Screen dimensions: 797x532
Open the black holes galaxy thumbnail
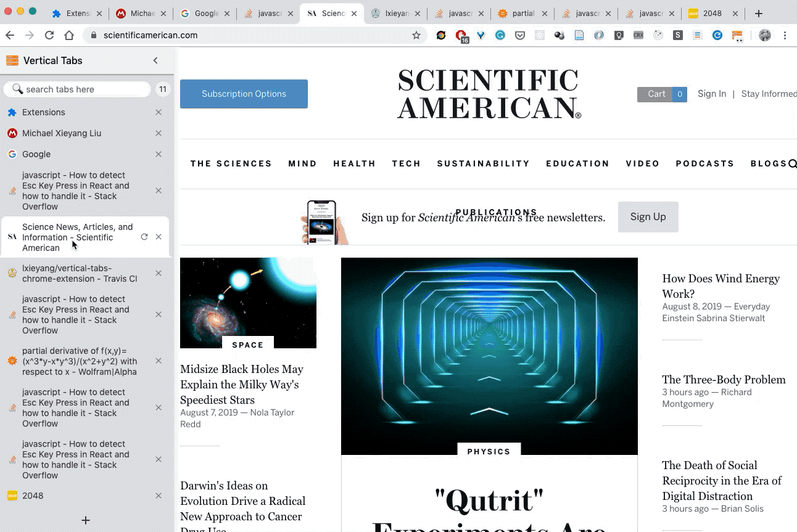248,303
